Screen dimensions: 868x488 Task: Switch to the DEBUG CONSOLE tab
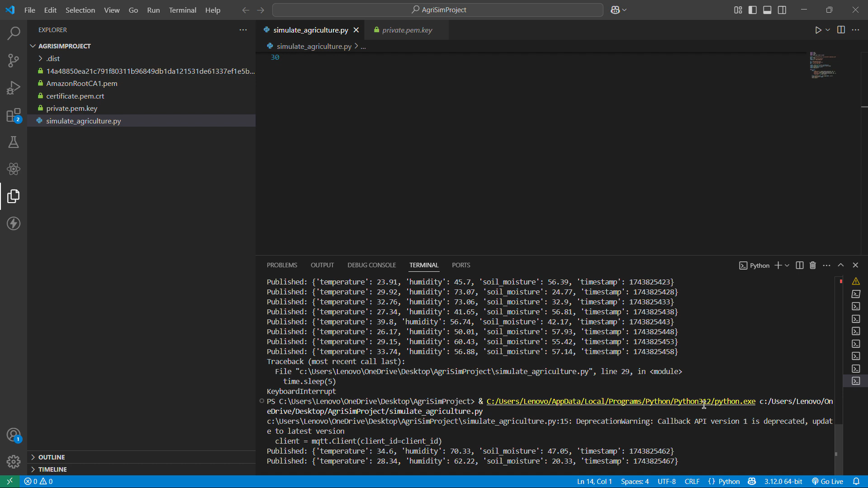click(371, 265)
